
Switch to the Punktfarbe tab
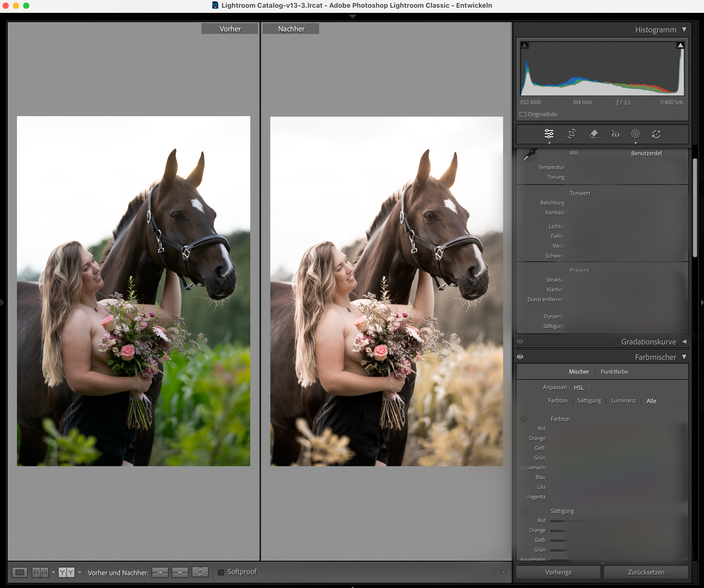coord(614,371)
